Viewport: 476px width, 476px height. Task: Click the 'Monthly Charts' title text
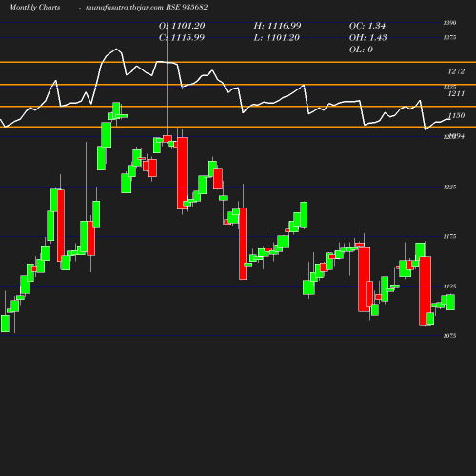tap(34, 8)
